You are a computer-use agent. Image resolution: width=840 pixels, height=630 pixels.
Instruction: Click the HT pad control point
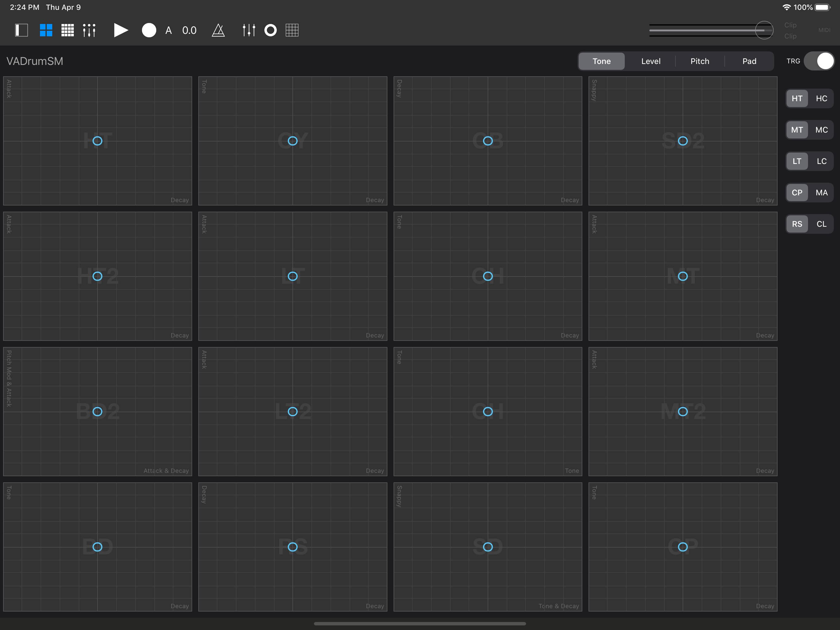(x=97, y=141)
